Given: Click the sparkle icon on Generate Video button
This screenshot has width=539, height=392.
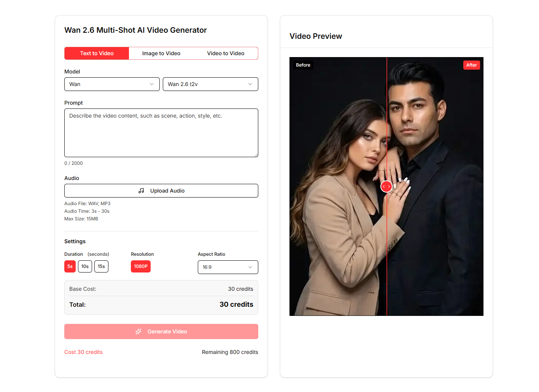Looking at the screenshot, I should [x=138, y=331].
